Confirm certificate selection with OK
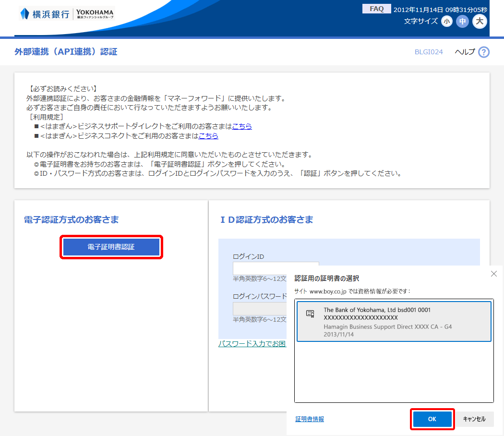Screen dimensions: 504x436 point(432,419)
